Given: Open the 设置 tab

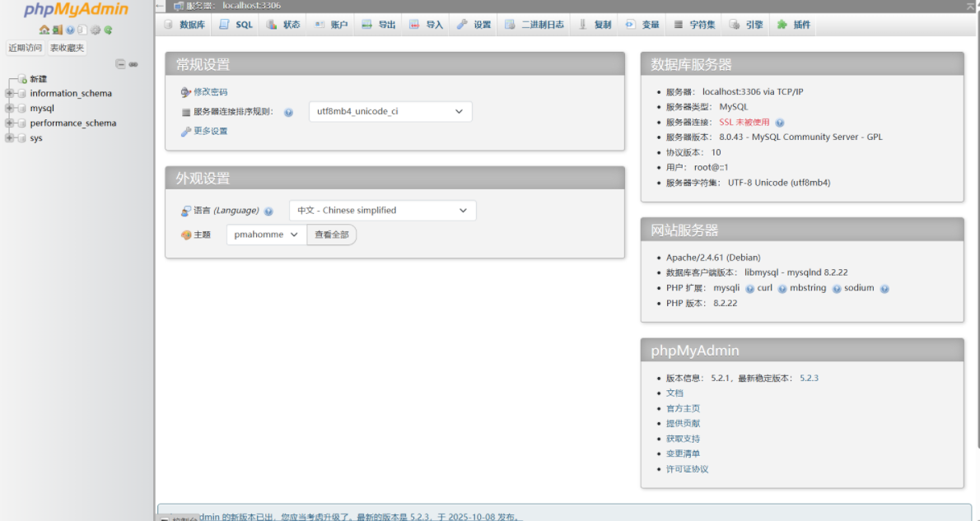Looking at the screenshot, I should 474,25.
